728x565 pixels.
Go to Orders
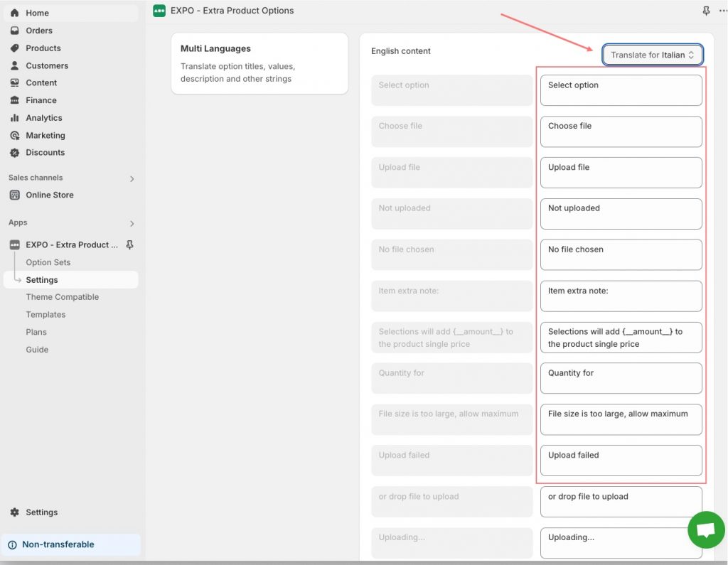click(x=39, y=31)
